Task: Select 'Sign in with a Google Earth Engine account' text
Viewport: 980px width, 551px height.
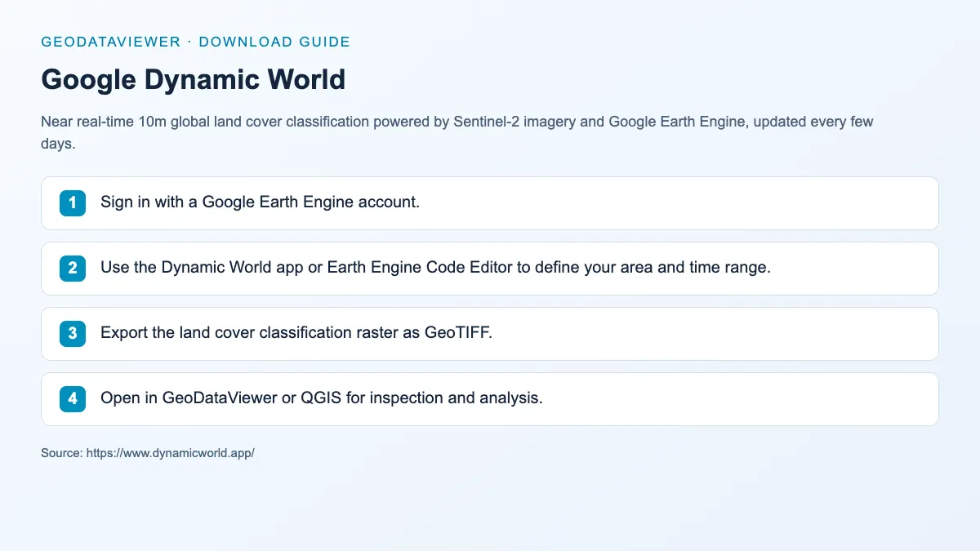Action: [x=260, y=202]
